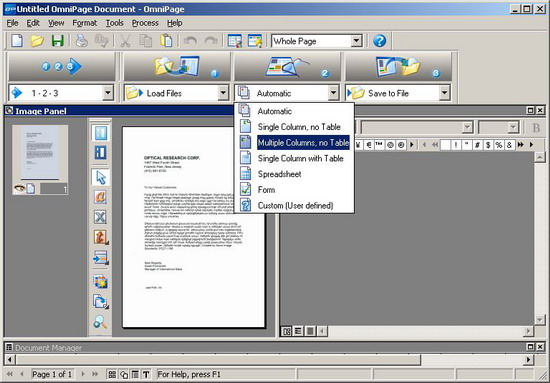
Task: Click the page 1 thumbnail image
Action: tap(40, 153)
